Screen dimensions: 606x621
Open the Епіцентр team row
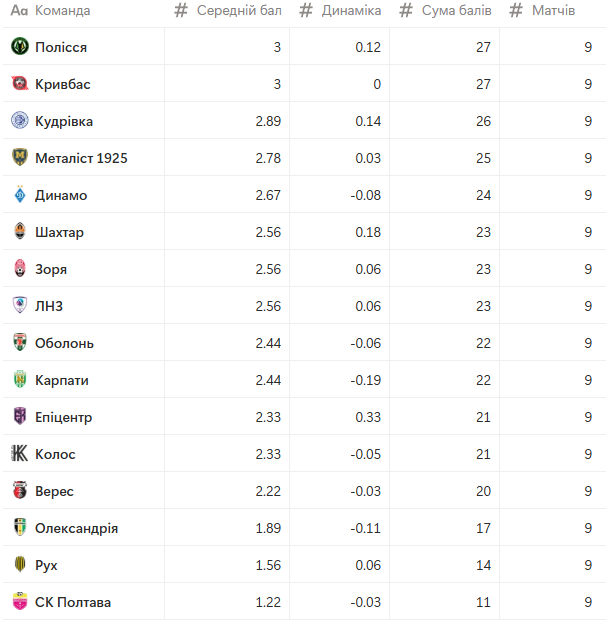(63, 418)
